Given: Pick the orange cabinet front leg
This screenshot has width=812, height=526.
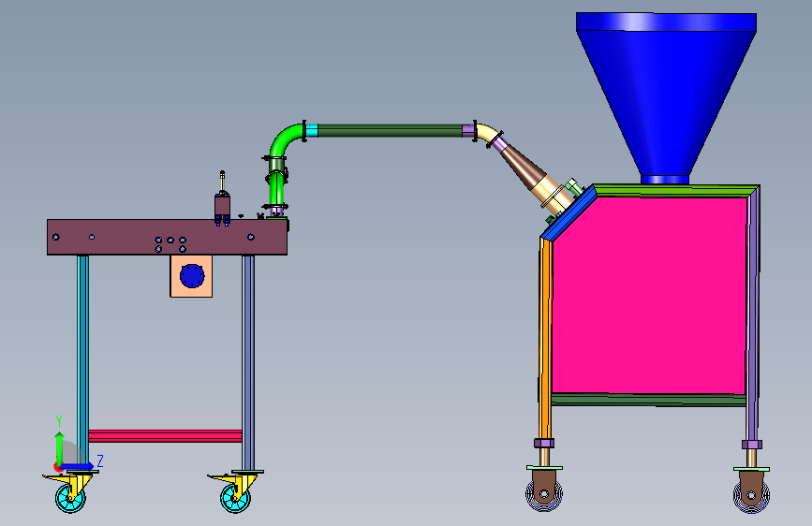Looking at the screenshot, I should [x=545, y=339].
